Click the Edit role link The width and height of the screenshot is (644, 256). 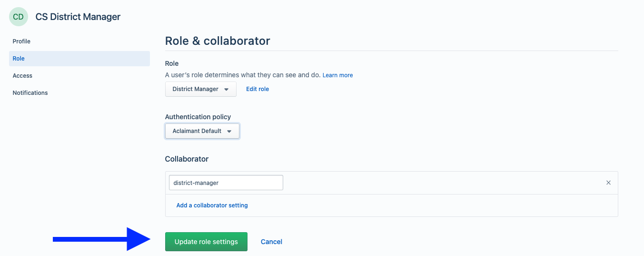click(258, 89)
